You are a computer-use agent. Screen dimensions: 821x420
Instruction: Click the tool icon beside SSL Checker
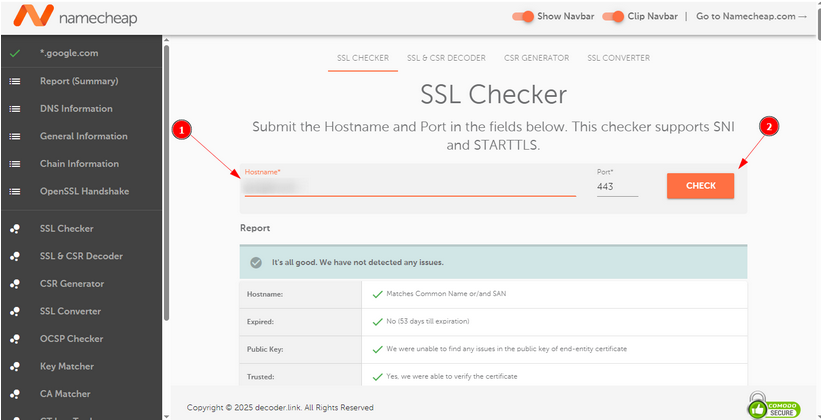(x=15, y=229)
